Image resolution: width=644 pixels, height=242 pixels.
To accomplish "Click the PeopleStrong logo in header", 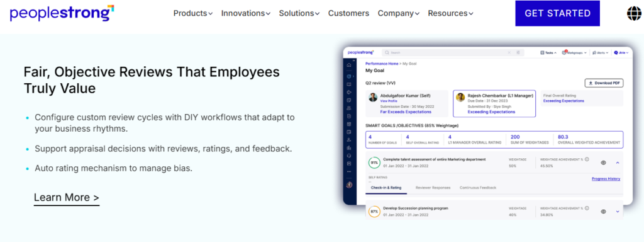I will point(62,13).
